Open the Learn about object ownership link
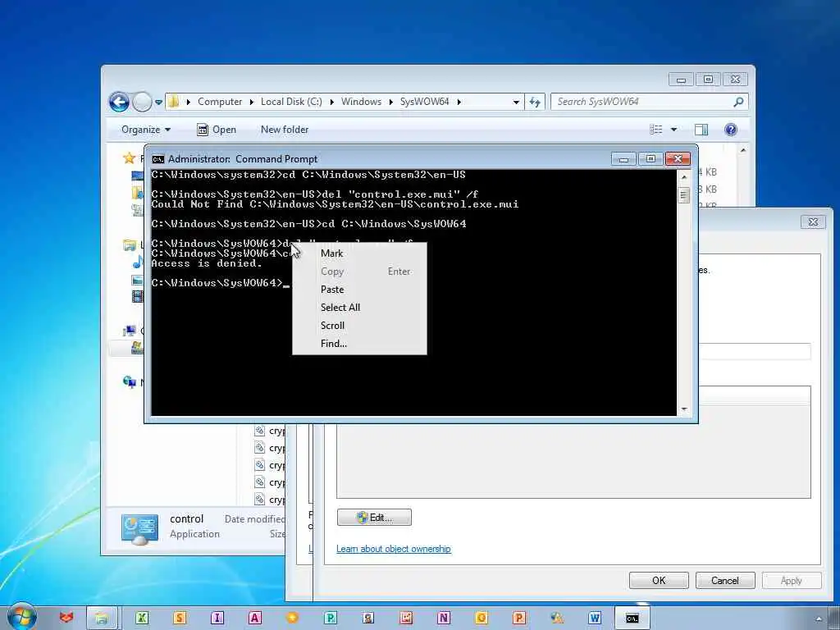Screen dimensions: 840x630 point(393,549)
